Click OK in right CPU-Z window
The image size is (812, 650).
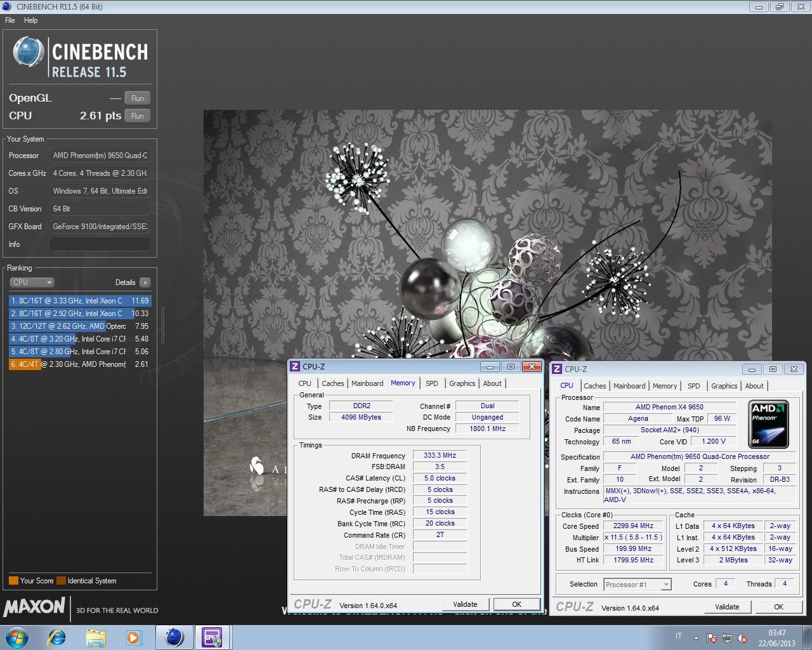point(778,607)
